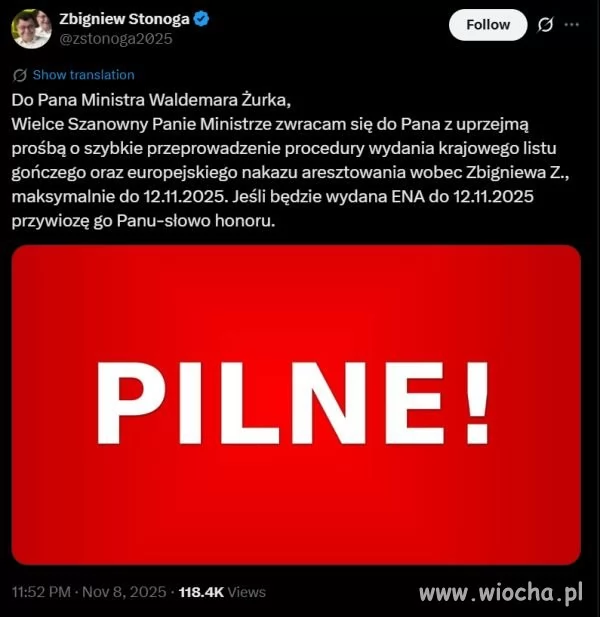
Task: Open the @zstonoga2025 handle
Action: click(x=116, y=39)
